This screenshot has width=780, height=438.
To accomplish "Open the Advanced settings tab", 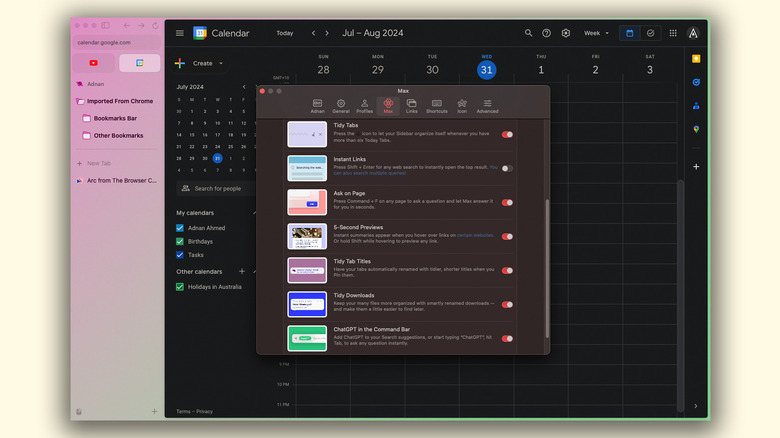I will click(x=487, y=105).
